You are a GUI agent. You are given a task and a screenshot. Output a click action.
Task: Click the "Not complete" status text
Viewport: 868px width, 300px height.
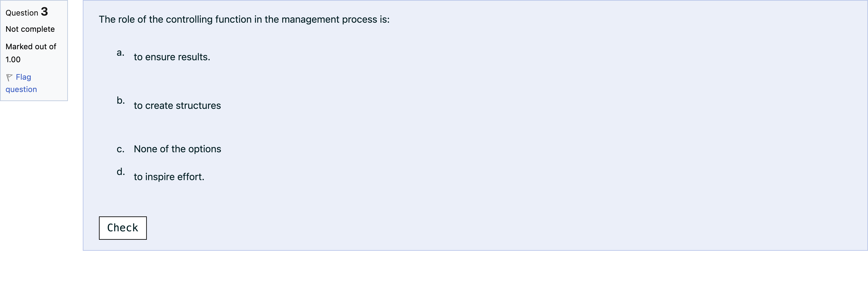tap(30, 29)
